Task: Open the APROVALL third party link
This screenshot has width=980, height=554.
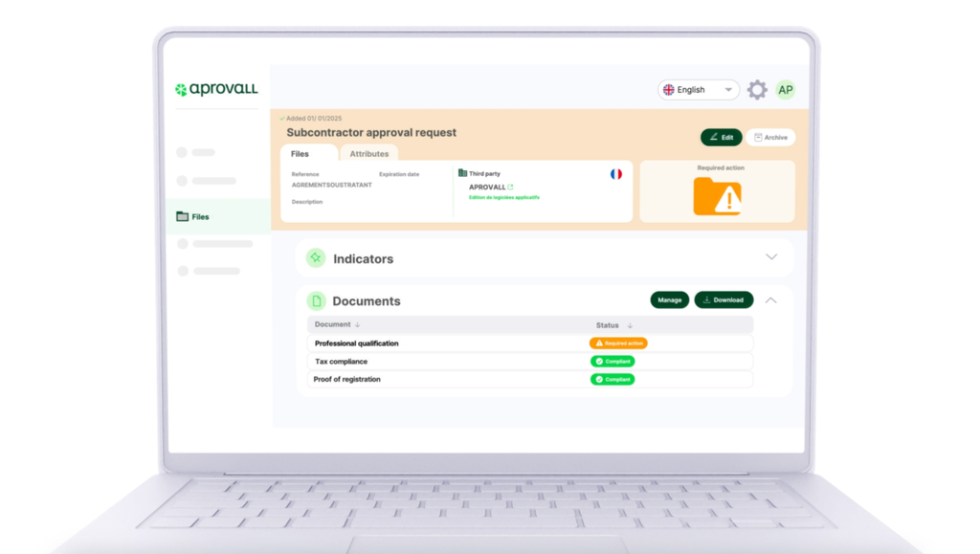Action: point(491,187)
